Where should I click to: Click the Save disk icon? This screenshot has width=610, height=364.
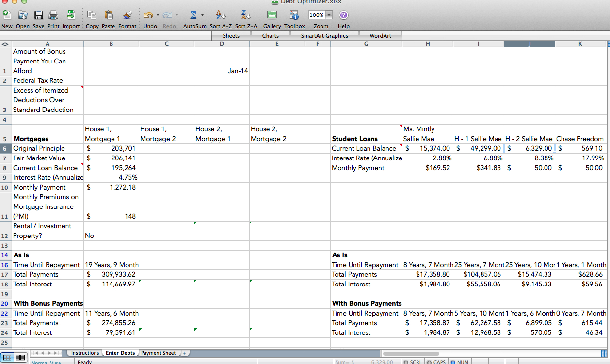tap(39, 16)
